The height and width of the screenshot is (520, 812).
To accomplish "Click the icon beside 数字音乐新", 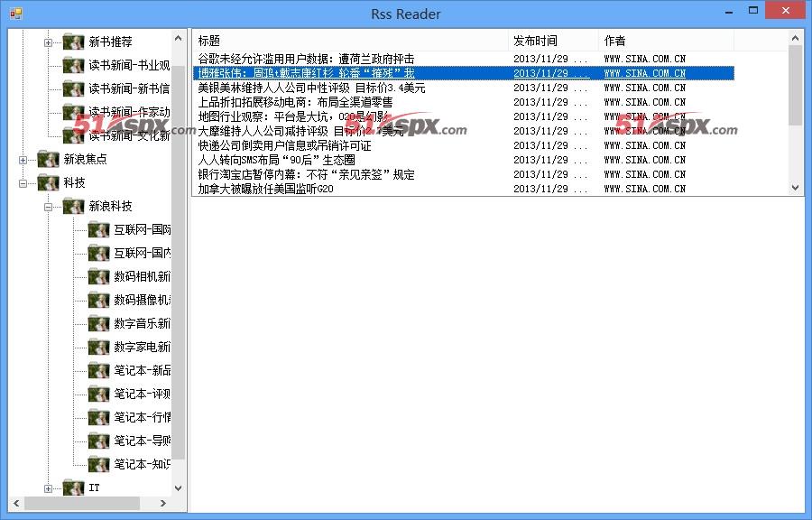I will tap(98, 323).
